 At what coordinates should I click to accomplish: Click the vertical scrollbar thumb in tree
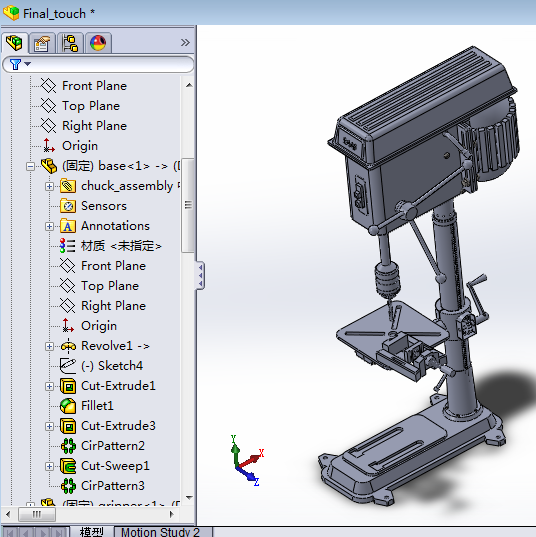[188, 205]
